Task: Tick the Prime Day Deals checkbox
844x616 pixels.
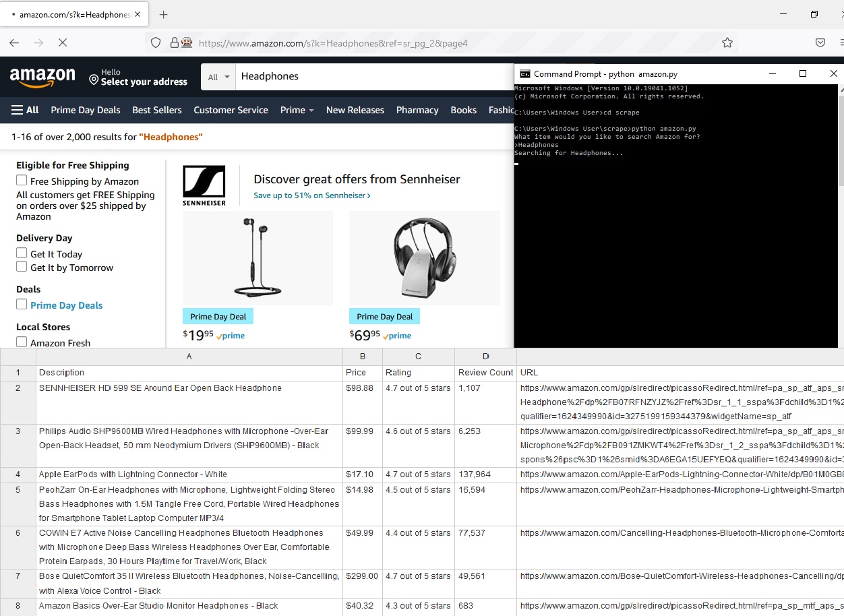Action: (x=22, y=305)
